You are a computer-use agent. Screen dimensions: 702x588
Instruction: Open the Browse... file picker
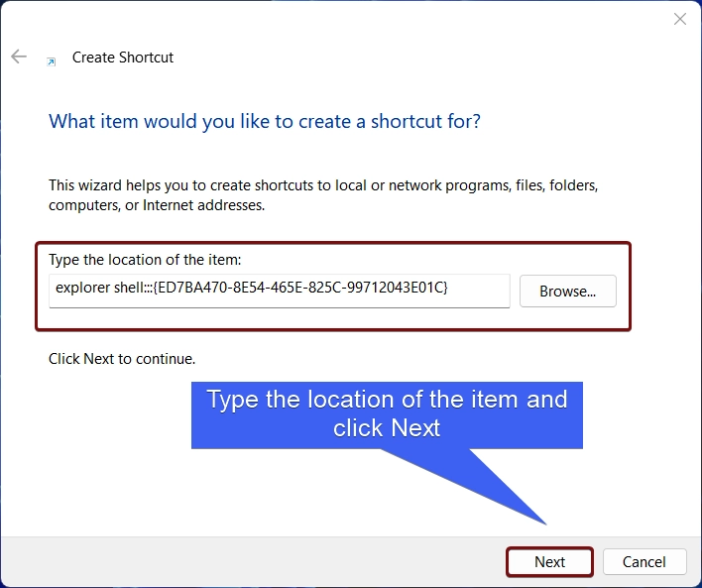coord(568,292)
